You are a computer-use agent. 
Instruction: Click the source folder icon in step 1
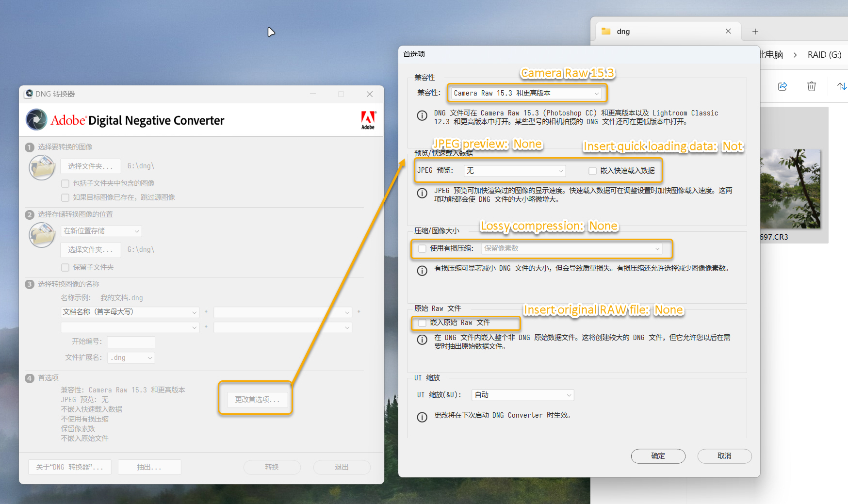tap(42, 167)
